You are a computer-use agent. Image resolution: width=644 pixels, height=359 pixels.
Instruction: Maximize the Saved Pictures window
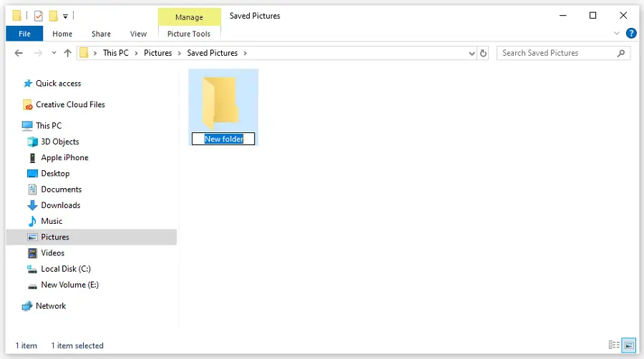[x=592, y=16]
